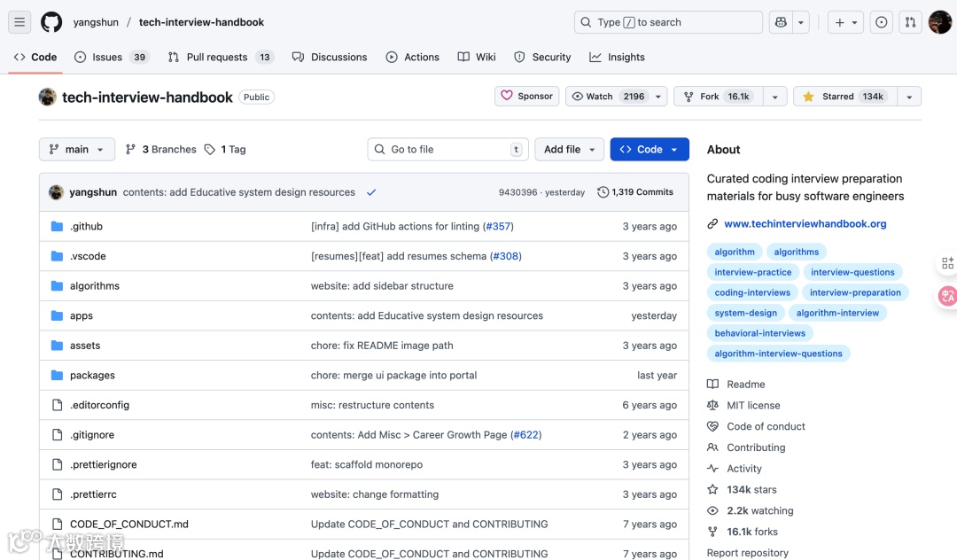Open the issues inbox icon in header

point(881,22)
